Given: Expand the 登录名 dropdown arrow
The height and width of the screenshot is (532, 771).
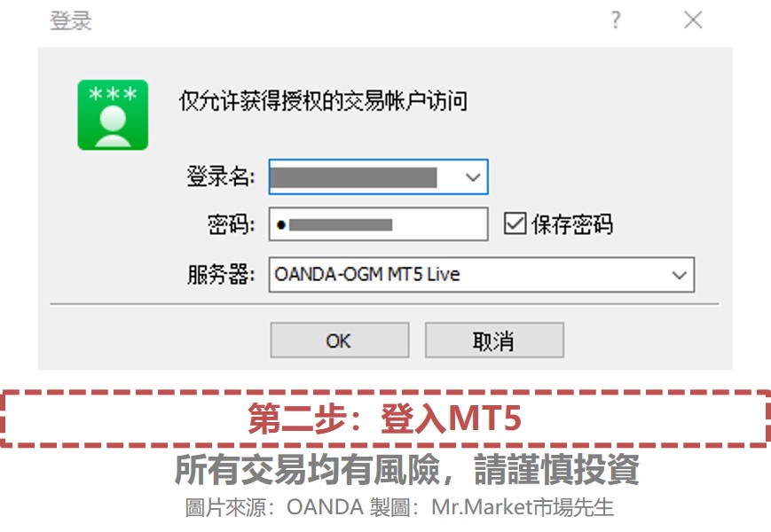Looking at the screenshot, I should [x=473, y=176].
